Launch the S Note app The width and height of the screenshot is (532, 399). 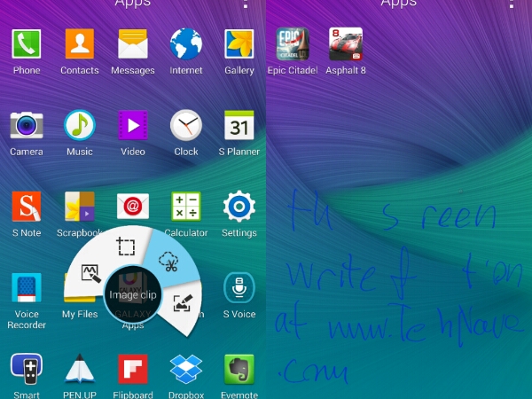tap(26, 207)
